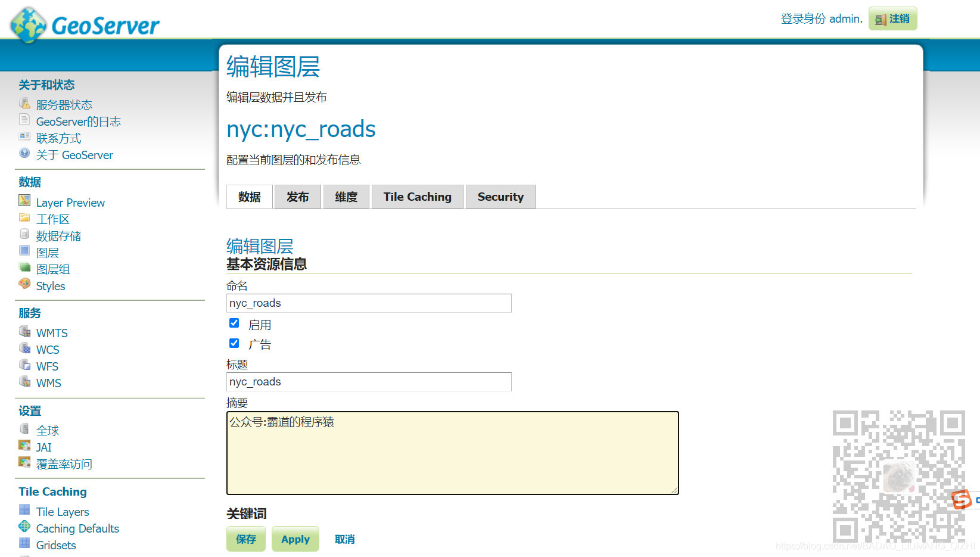The width and height of the screenshot is (980, 557).
Task: Click the layers icon (图层)
Action: tap(24, 251)
